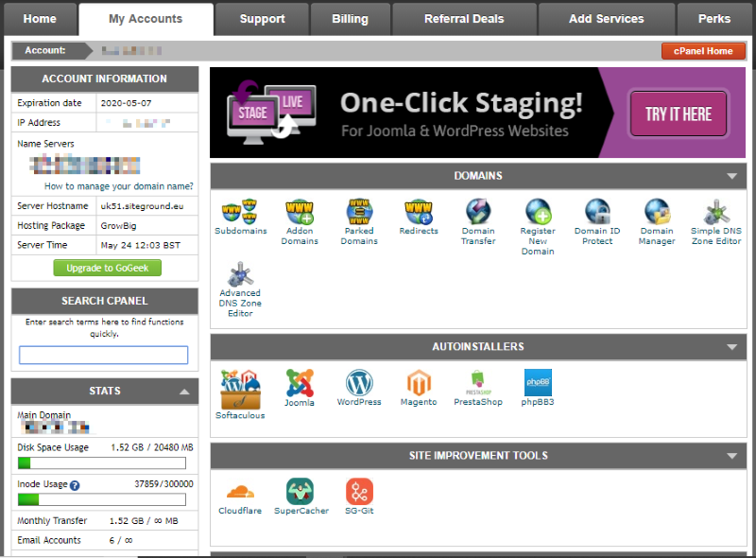
Task: Collapse the Autoinstallers section
Action: point(731,347)
